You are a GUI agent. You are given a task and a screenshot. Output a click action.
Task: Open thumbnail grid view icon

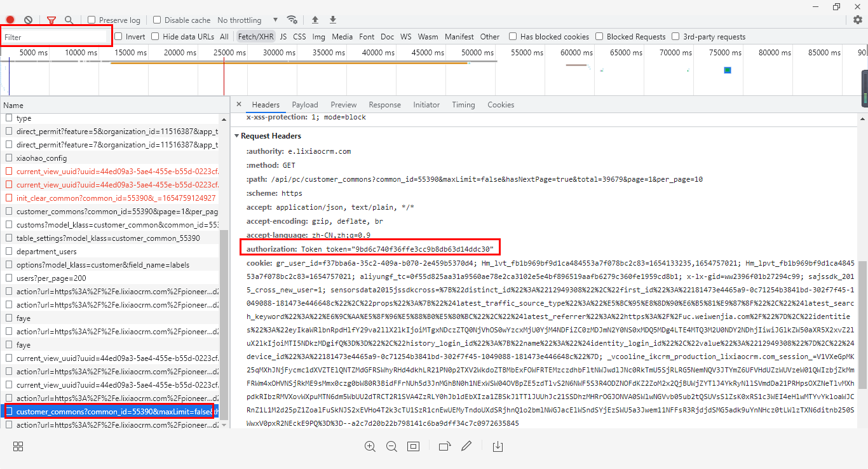click(18, 447)
